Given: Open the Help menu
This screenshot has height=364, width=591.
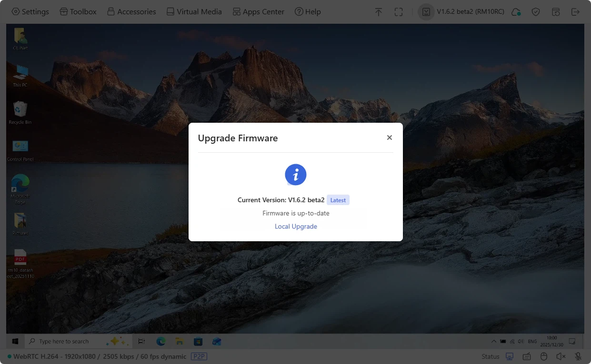Looking at the screenshot, I should point(308,11).
